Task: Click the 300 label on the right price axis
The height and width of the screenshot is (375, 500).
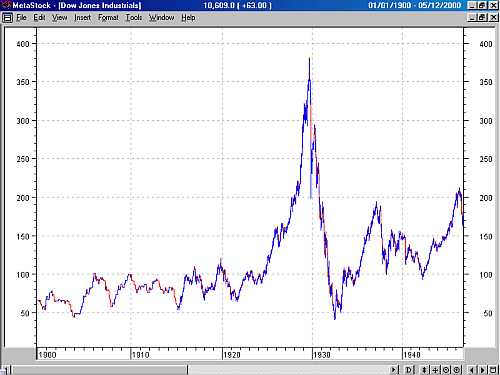Action: [486, 121]
